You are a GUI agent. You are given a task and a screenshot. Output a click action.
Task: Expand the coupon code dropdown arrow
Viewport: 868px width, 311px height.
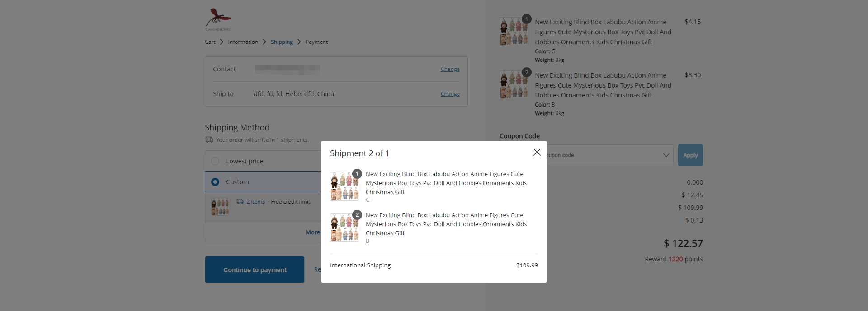(x=666, y=155)
